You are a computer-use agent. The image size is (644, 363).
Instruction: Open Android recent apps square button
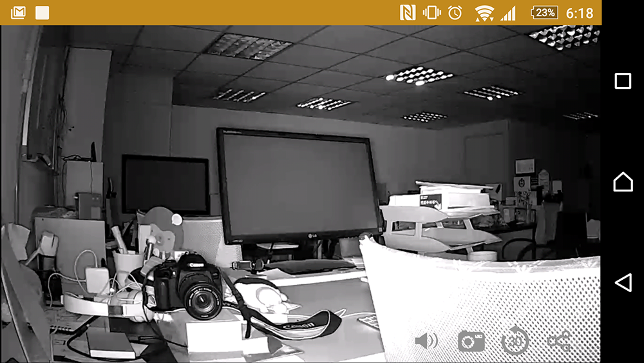(x=623, y=81)
